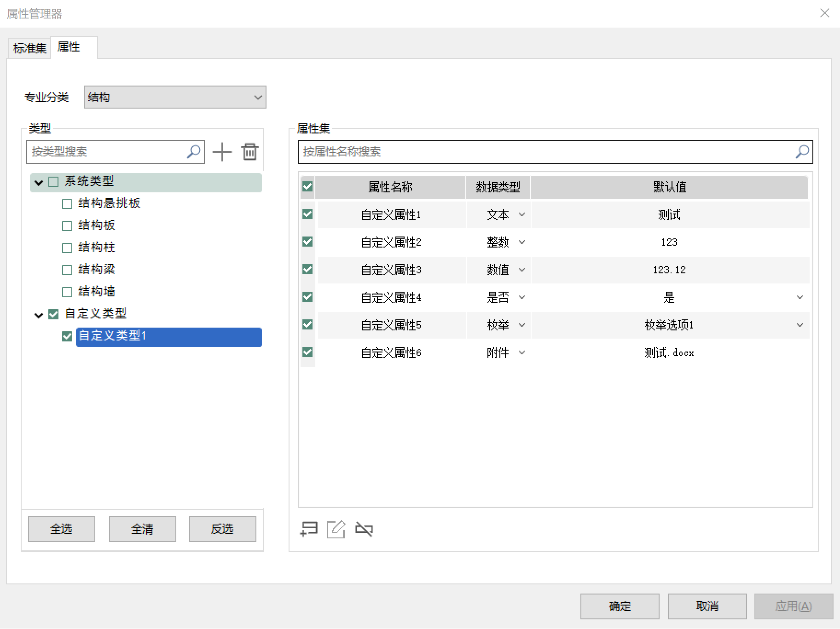Viewport: 840px width, 629px height.
Task: Click the 全选 button
Action: [x=61, y=529]
